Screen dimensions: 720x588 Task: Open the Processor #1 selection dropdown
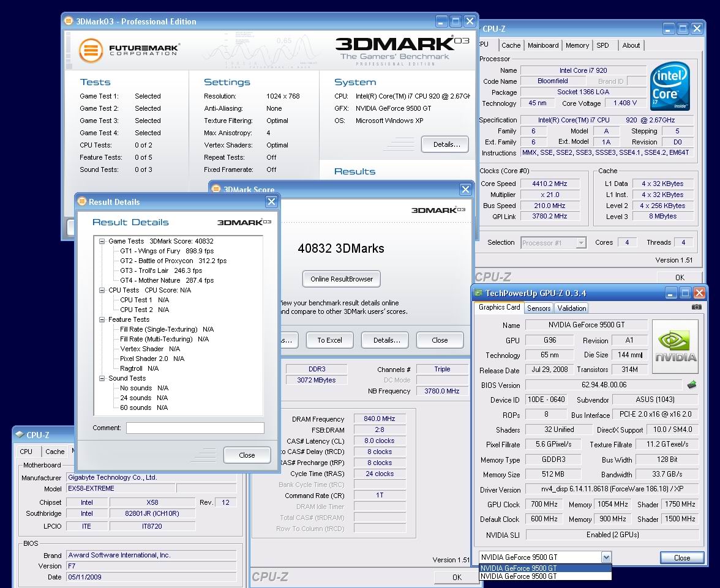pyautogui.click(x=582, y=242)
